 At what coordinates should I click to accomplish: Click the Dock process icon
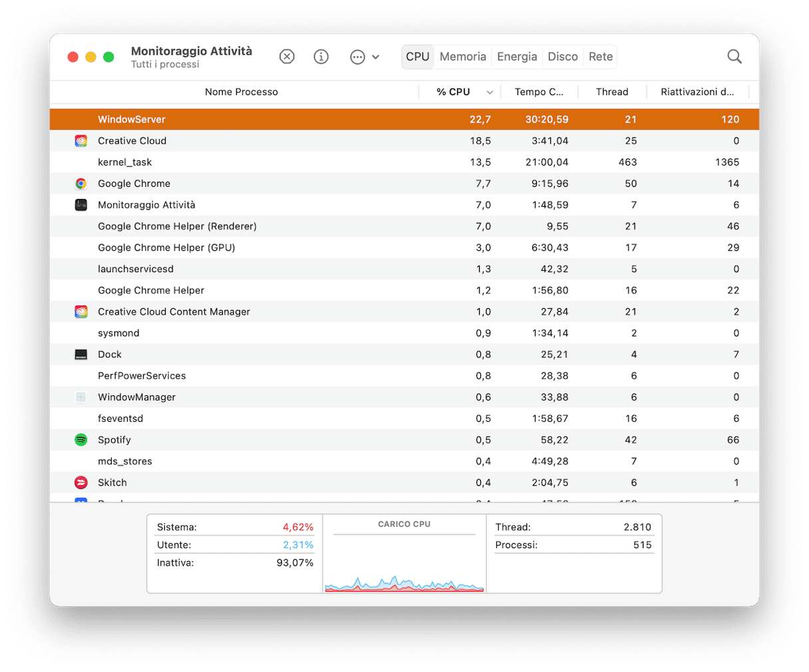81,355
